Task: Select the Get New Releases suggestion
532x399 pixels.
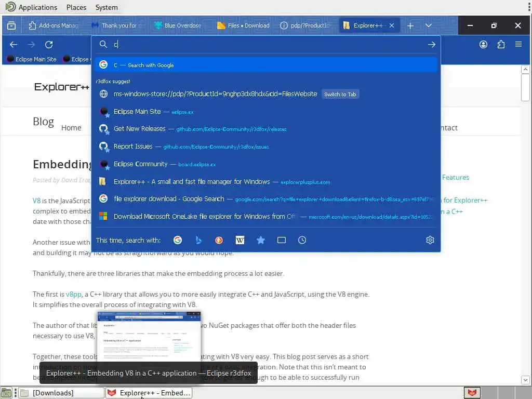Action: 267,129
